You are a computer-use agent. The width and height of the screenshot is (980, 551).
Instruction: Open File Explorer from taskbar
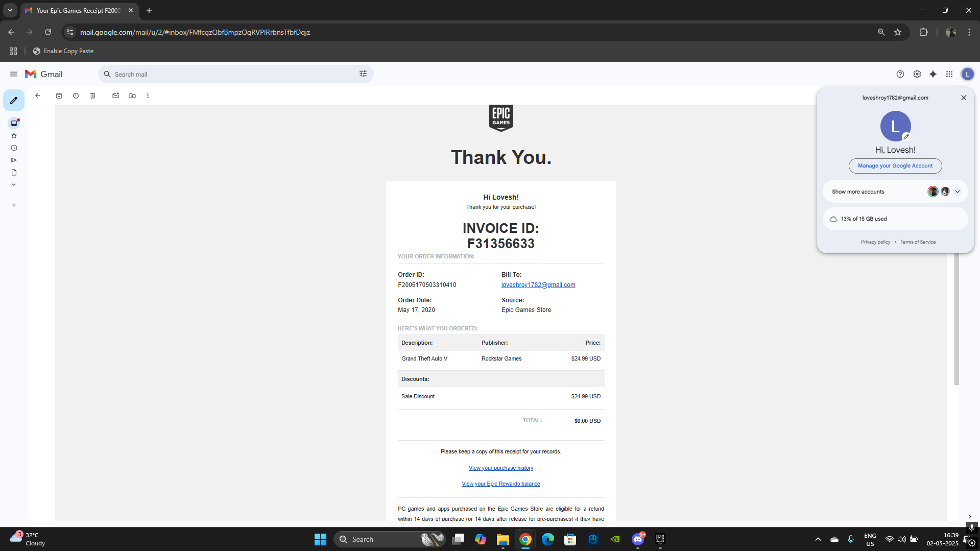click(503, 539)
